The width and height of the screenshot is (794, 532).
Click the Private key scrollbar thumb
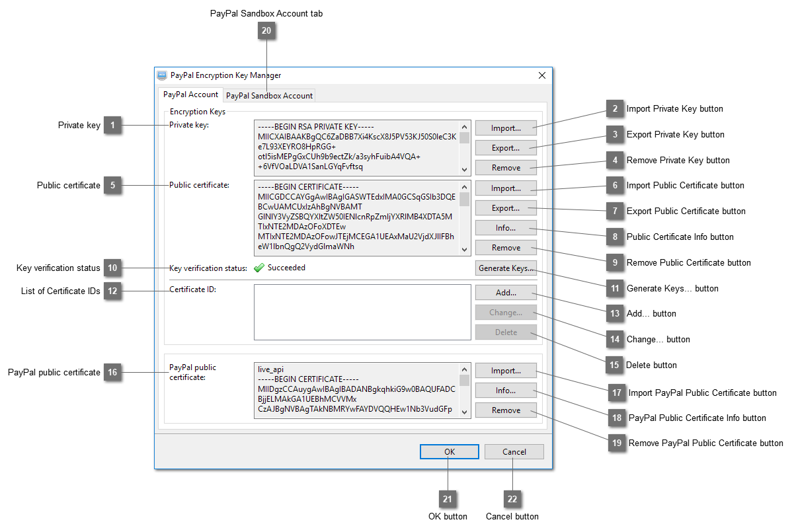[x=465, y=137]
